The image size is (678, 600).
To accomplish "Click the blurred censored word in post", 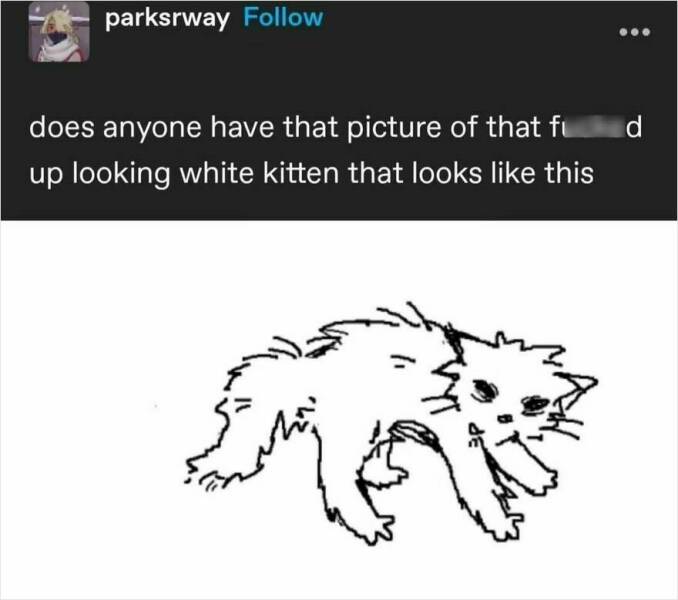I will coord(590,128).
